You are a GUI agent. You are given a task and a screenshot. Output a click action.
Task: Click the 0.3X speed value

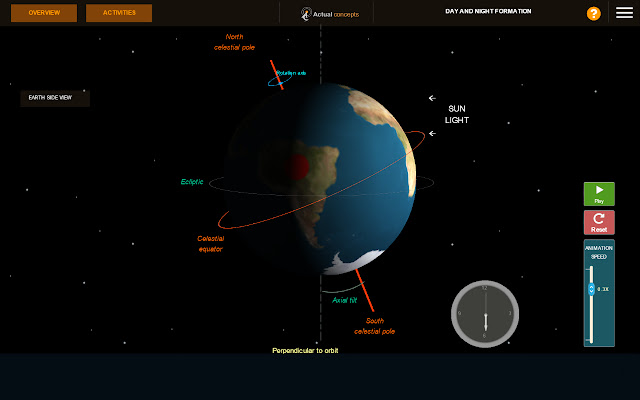tap(603, 289)
